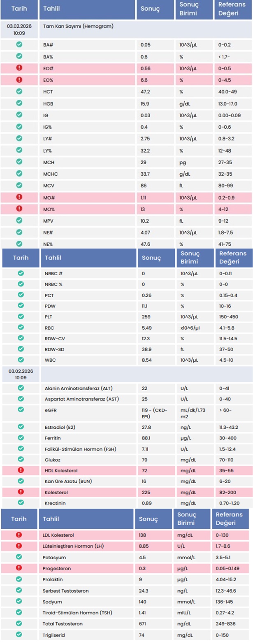The height and width of the screenshot is (644, 253).
Task: Click the red warning icon beside EO#
Action: click(19, 68)
